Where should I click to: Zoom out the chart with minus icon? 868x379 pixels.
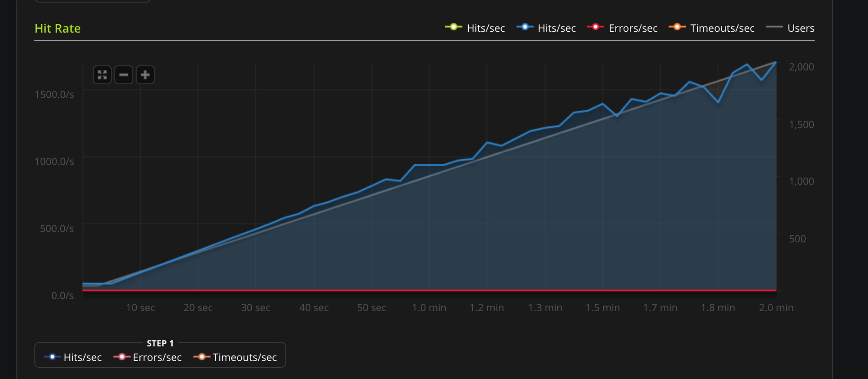[124, 75]
